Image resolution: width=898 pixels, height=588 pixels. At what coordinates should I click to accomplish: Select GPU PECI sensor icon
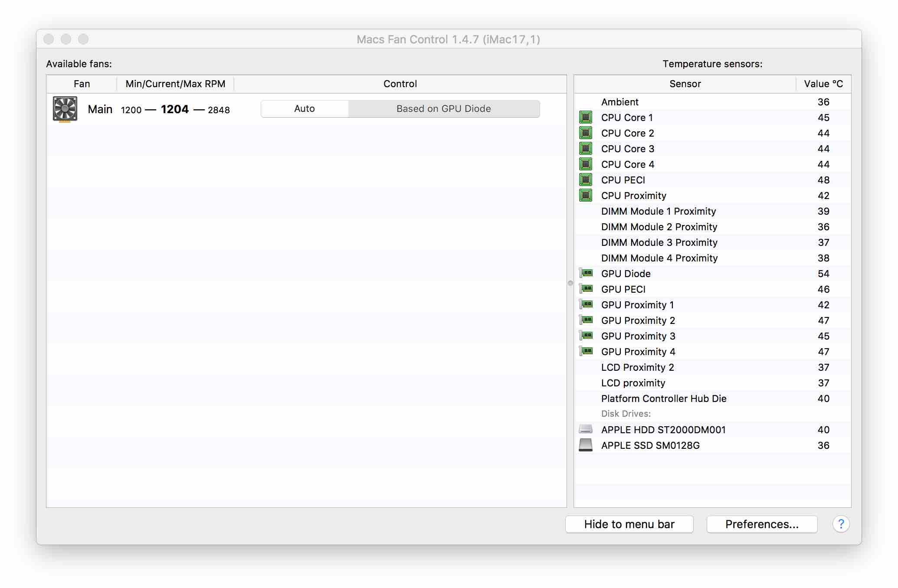pos(586,289)
